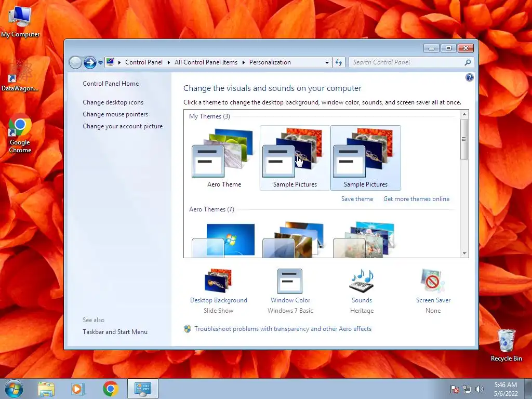Open Troubleshoot problems with transparency link
The image size is (532, 399).
(283, 329)
